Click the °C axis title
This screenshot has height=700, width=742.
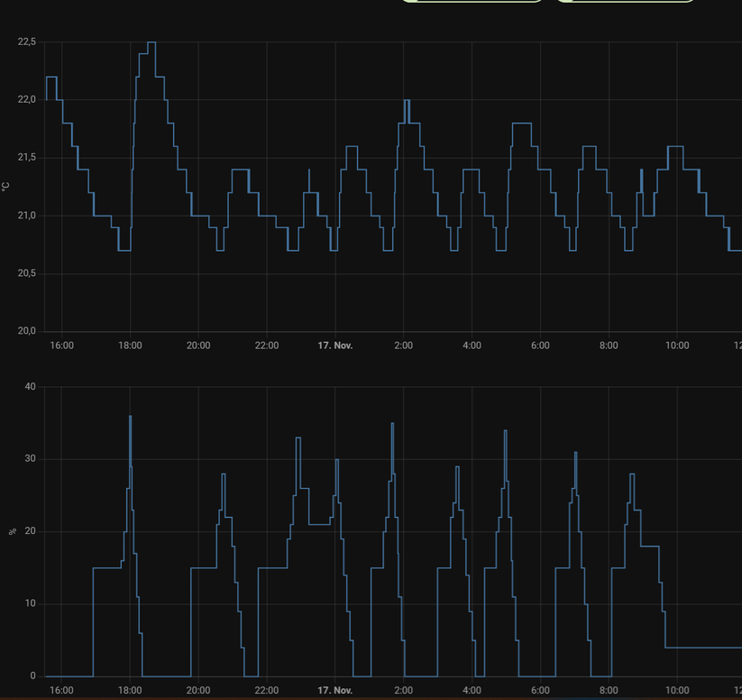tap(6, 187)
